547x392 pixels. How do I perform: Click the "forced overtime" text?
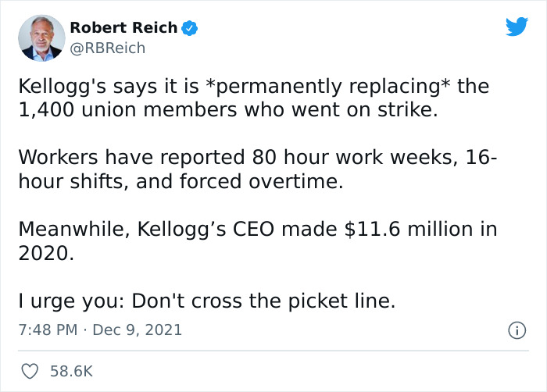point(292,182)
